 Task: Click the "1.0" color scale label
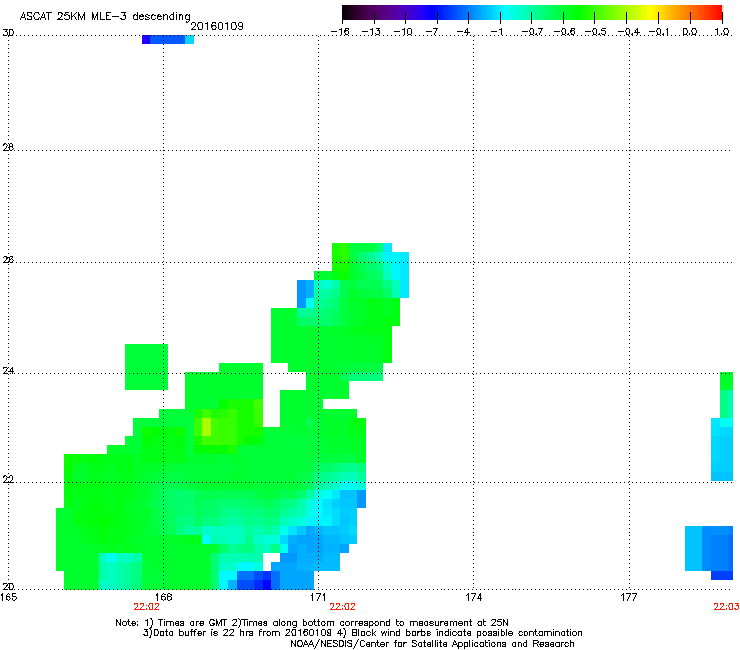(722, 32)
